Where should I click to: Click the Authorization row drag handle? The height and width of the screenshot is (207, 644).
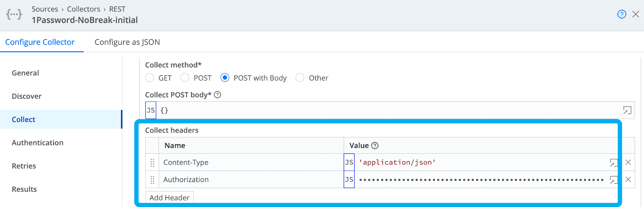point(152,180)
